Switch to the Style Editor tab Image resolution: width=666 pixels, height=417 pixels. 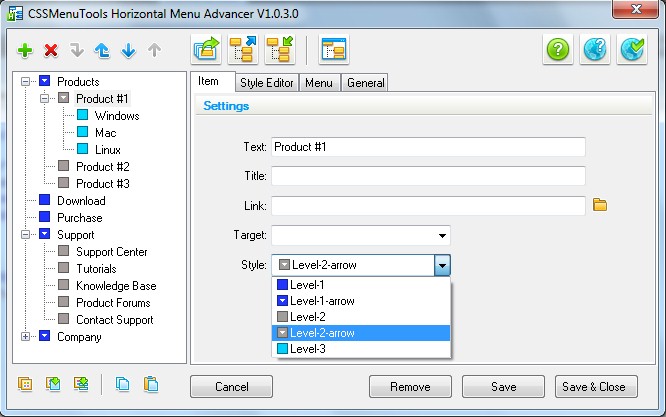tap(267, 83)
